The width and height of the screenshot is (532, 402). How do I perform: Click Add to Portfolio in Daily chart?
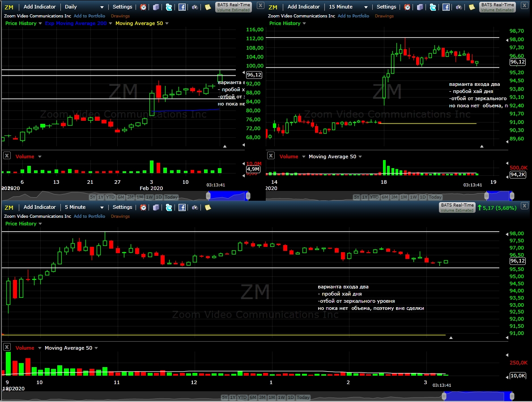89,16
